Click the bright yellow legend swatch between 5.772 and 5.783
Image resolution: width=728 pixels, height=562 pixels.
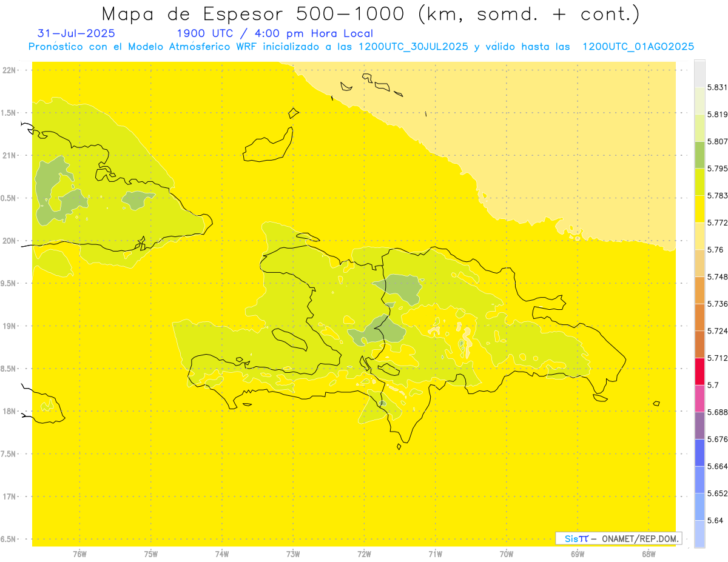pos(699,209)
